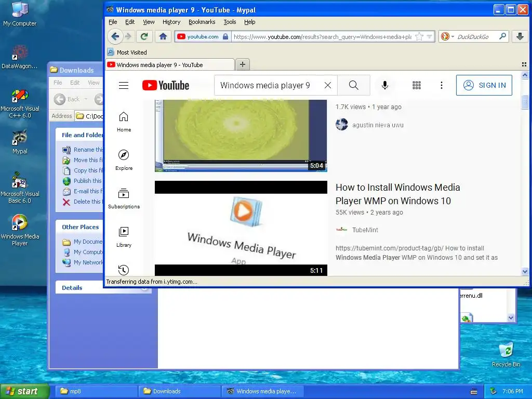The width and height of the screenshot is (532, 399).
Task: Click 'Delete this' task in Downloads window
Action: (x=82, y=202)
